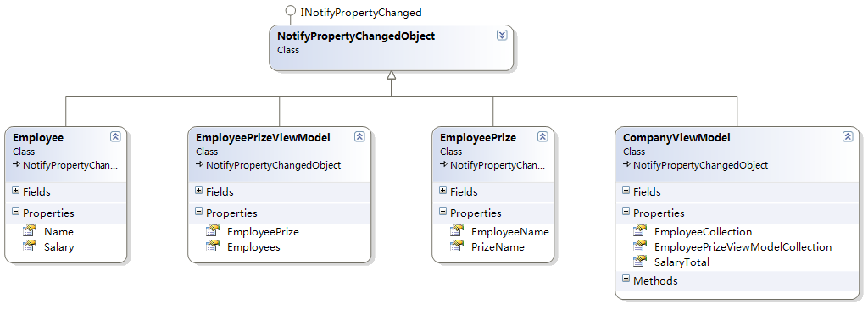Select the EmployeePrize property in EmployeePrizeViewModel
The width and height of the screenshot is (868, 315).
tap(263, 232)
